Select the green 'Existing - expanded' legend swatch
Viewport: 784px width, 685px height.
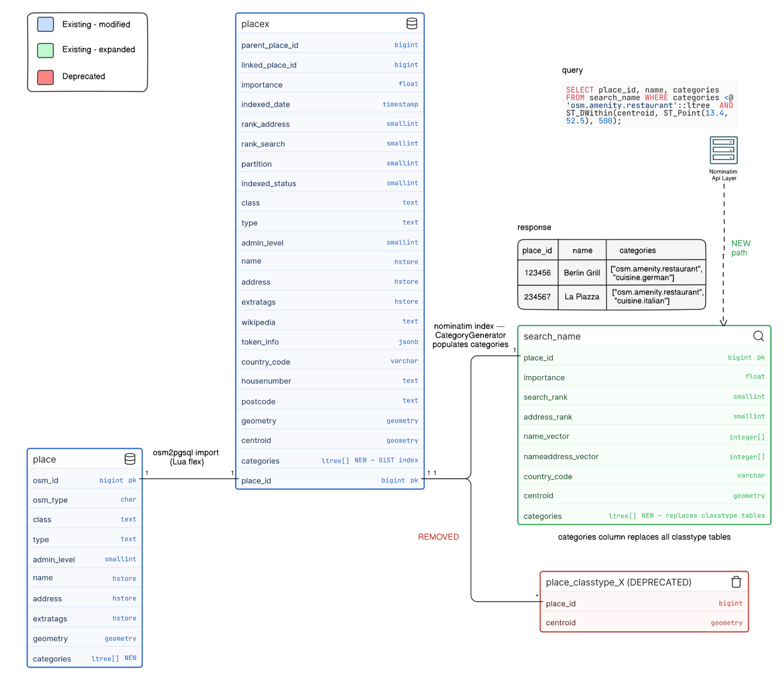45,50
